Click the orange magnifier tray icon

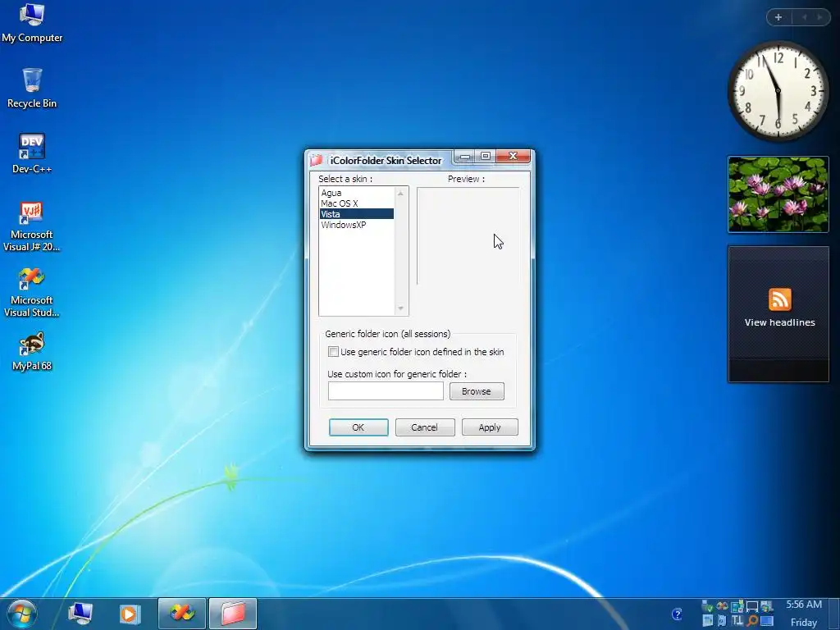pos(753,621)
